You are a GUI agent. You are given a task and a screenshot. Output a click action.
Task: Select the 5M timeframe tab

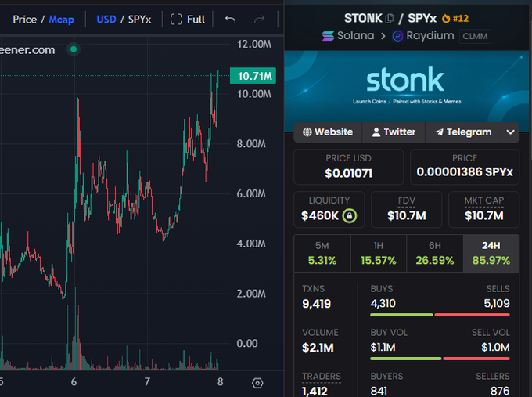tap(322, 254)
